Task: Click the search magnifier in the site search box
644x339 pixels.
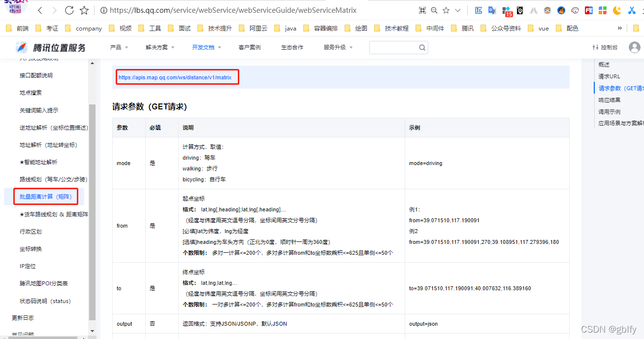Action: click(422, 47)
